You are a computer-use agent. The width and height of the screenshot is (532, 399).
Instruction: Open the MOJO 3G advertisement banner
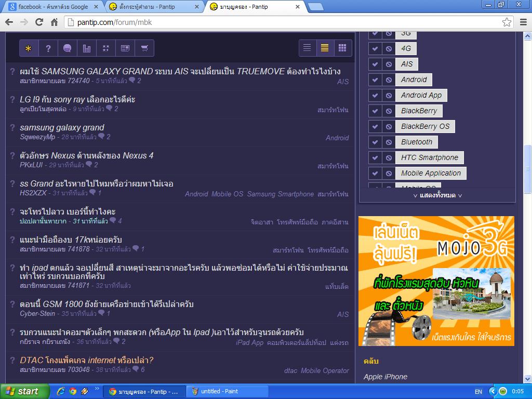coord(436,281)
